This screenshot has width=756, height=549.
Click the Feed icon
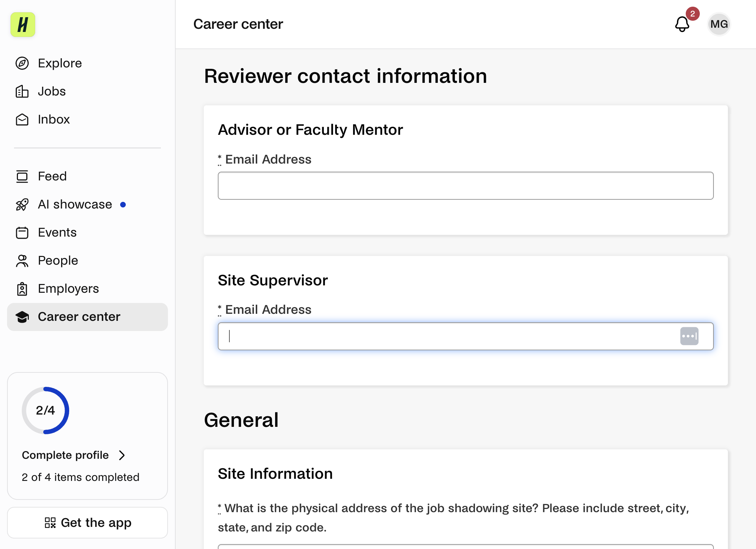pyautogui.click(x=22, y=176)
